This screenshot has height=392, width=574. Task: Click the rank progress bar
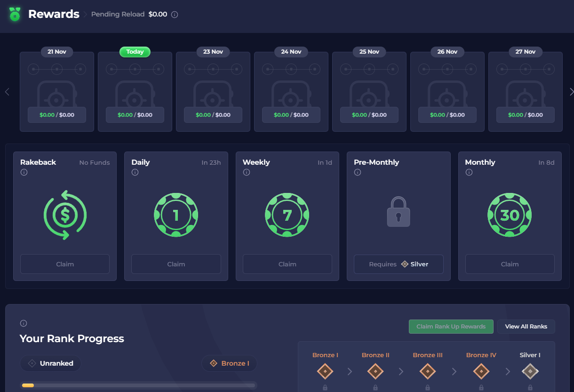(136, 385)
